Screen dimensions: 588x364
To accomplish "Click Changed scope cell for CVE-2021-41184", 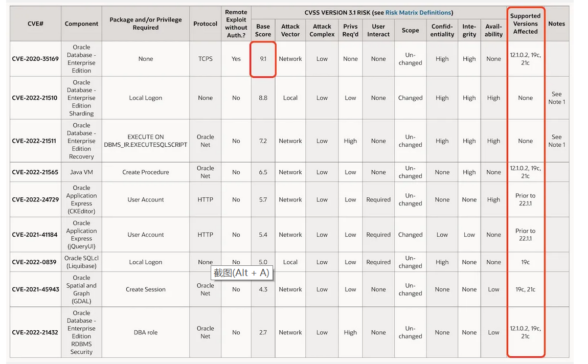I will point(410,235).
